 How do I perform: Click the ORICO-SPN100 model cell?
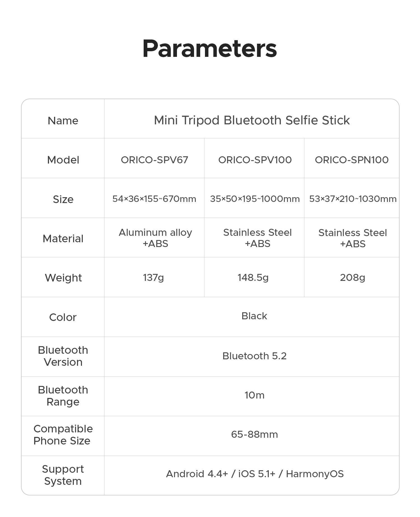coord(352,160)
